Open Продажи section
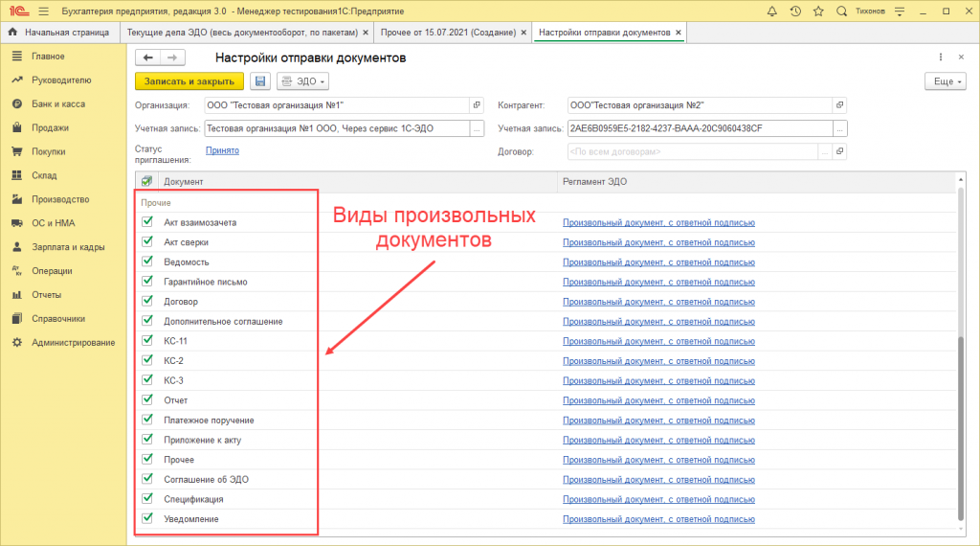This screenshot has width=980, height=546. point(50,127)
